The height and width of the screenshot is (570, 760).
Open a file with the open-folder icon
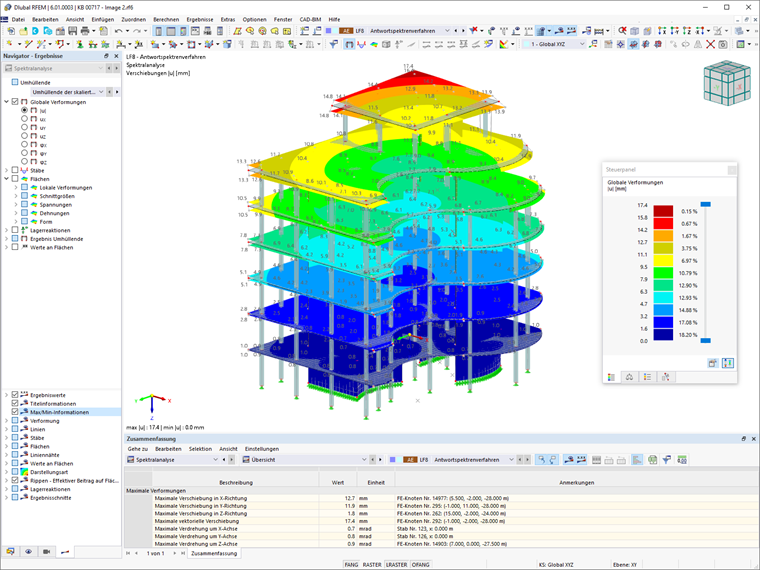click(x=23, y=31)
